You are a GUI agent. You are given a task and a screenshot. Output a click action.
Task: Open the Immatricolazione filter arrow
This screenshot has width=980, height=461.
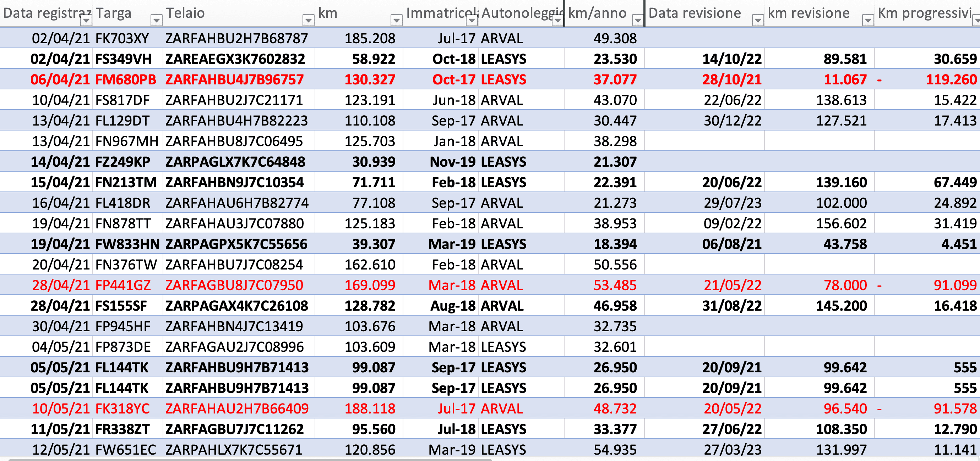click(472, 20)
